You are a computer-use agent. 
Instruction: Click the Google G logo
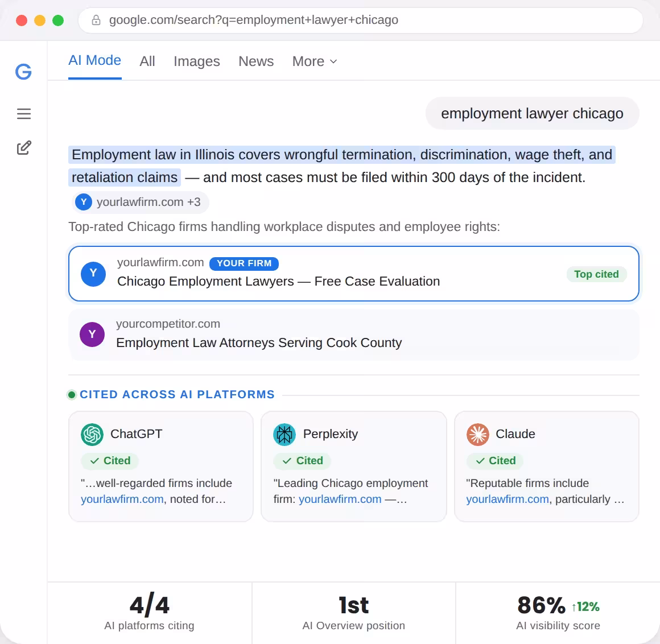(23, 72)
